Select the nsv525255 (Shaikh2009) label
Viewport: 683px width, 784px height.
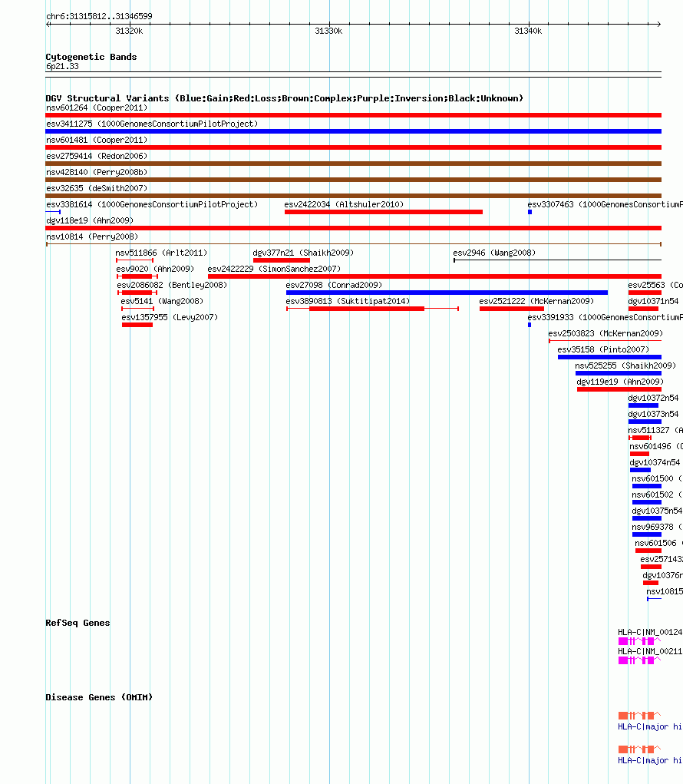tap(625, 366)
